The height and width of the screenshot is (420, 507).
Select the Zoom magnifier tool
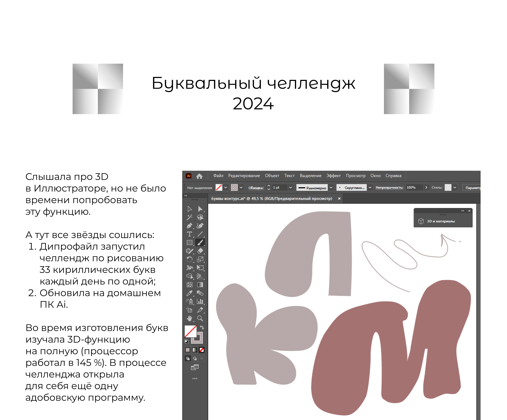pos(200,318)
